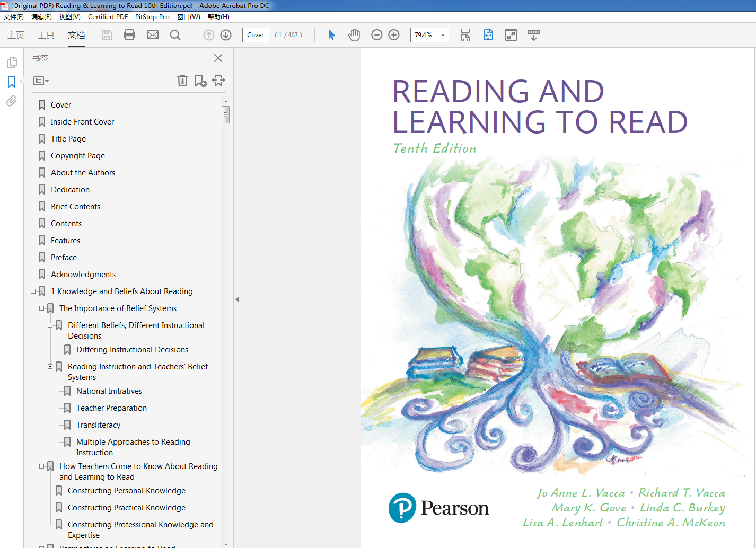This screenshot has width=756, height=548.
Task: Collapse The Importance of Belief Systems
Action: [x=42, y=308]
